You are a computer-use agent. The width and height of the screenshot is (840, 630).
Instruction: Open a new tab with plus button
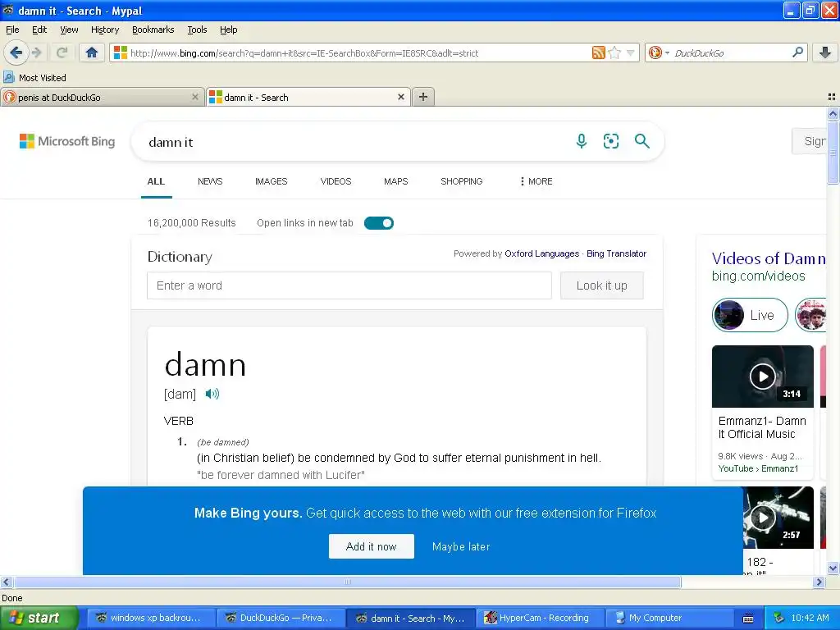tap(423, 97)
